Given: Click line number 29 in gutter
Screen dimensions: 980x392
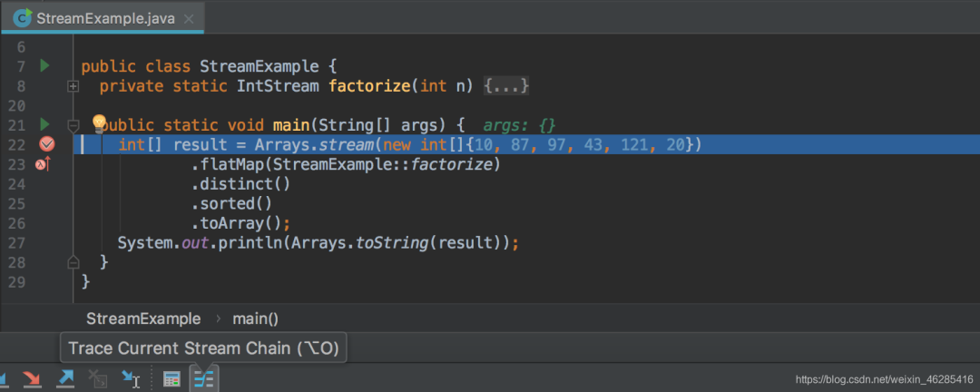Looking at the screenshot, I should (x=17, y=281).
